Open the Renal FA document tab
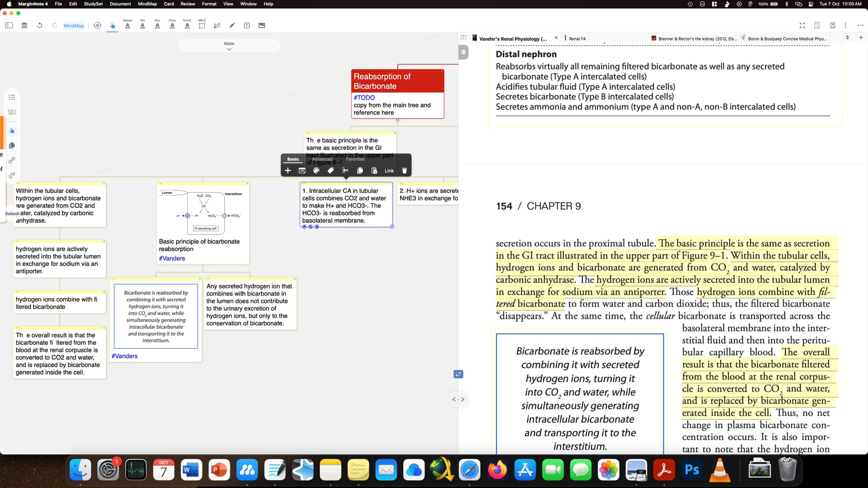The width and height of the screenshot is (868, 488). [x=577, y=39]
